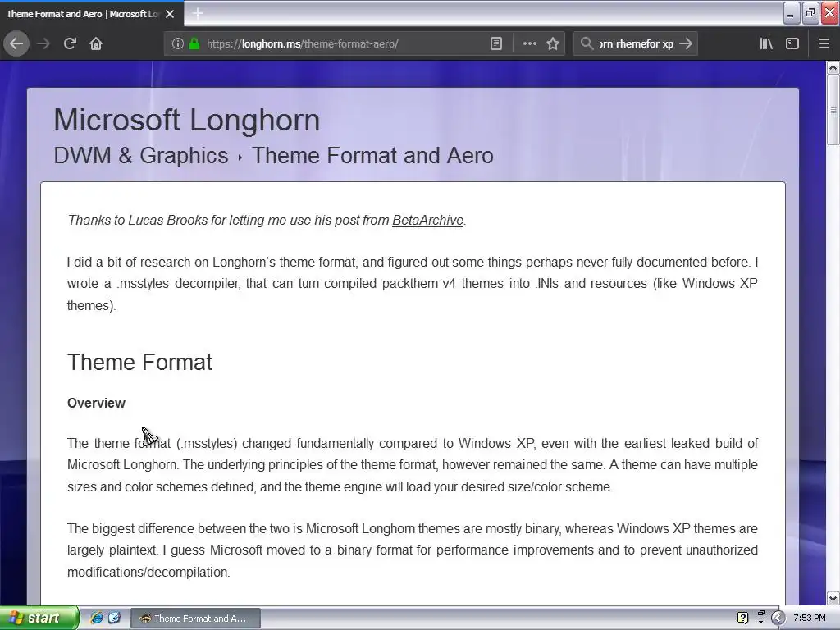This screenshot has width=840, height=630.
Task: Open page actions three-dot menu
Action: point(529,43)
